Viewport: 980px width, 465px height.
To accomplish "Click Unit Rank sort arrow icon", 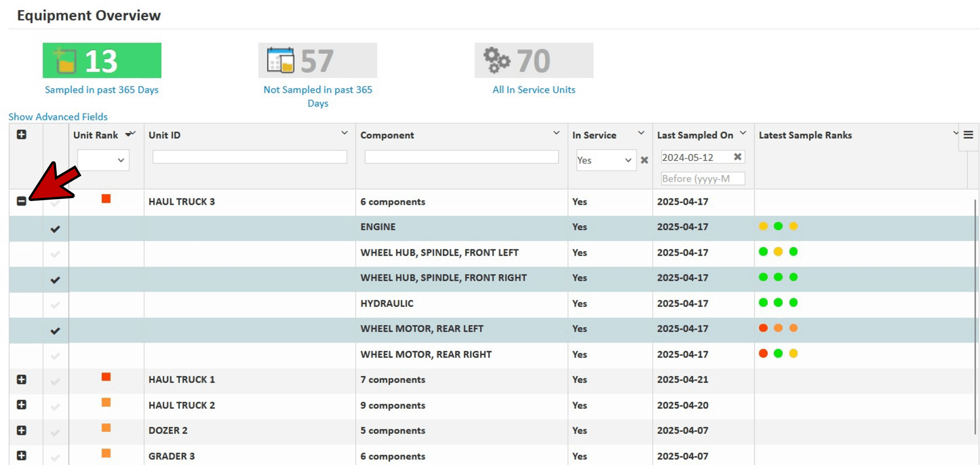I will (x=128, y=134).
